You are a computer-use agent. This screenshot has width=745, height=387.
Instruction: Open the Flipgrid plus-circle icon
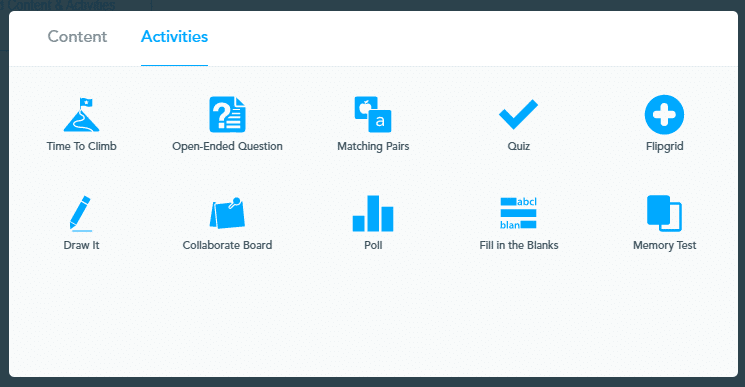click(x=664, y=114)
